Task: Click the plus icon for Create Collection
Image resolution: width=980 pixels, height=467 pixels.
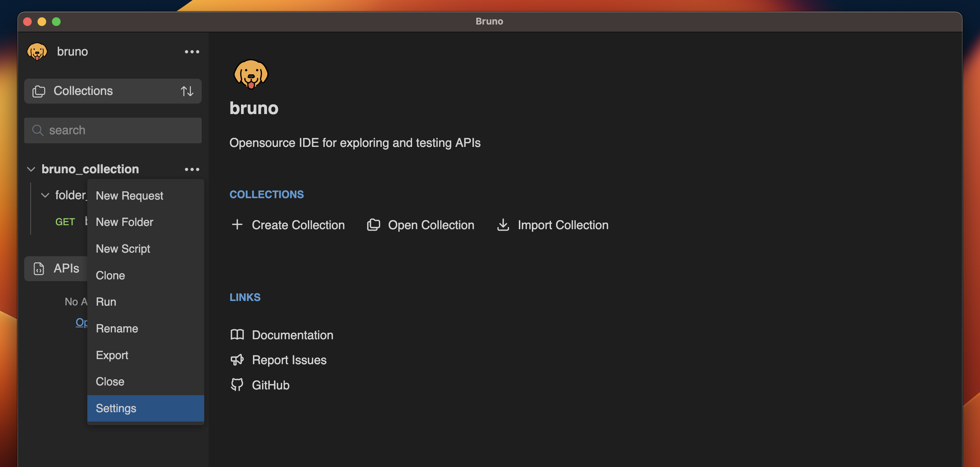Action: click(237, 224)
